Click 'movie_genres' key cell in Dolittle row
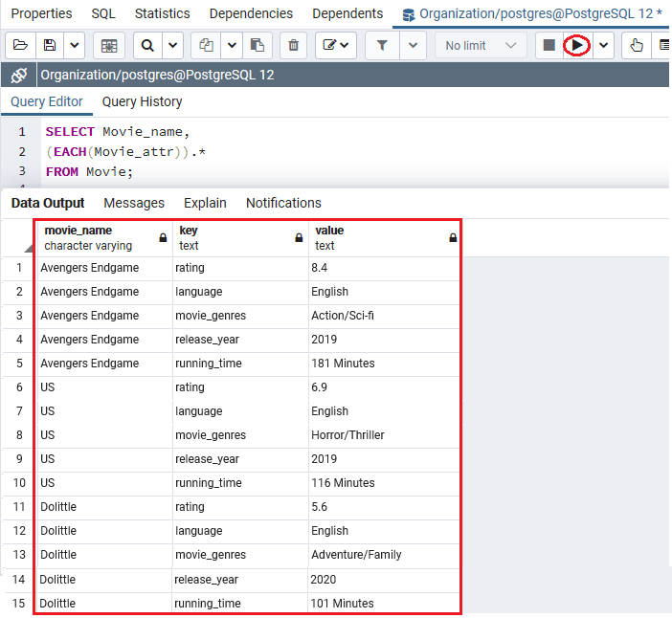The height and width of the screenshot is (618, 672). coord(240,555)
